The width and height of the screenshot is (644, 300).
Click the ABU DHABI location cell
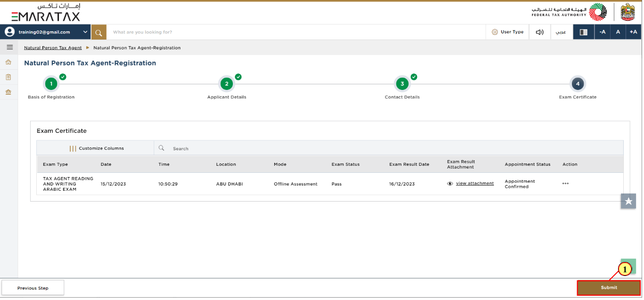point(230,184)
